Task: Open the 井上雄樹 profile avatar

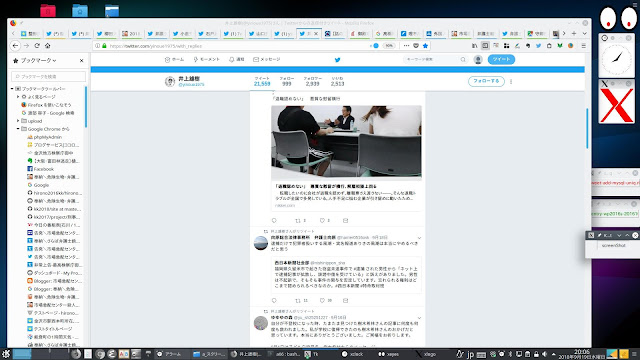Action: pos(170,81)
